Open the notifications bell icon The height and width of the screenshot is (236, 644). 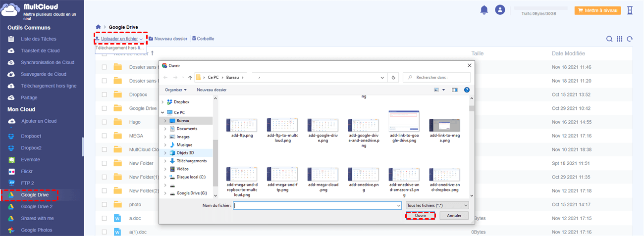point(483,9)
